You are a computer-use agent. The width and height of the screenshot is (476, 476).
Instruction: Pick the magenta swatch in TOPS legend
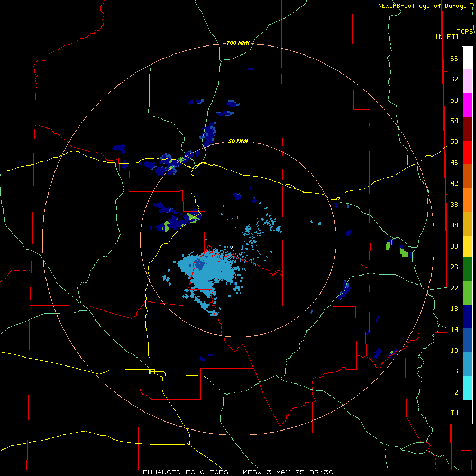(x=467, y=105)
